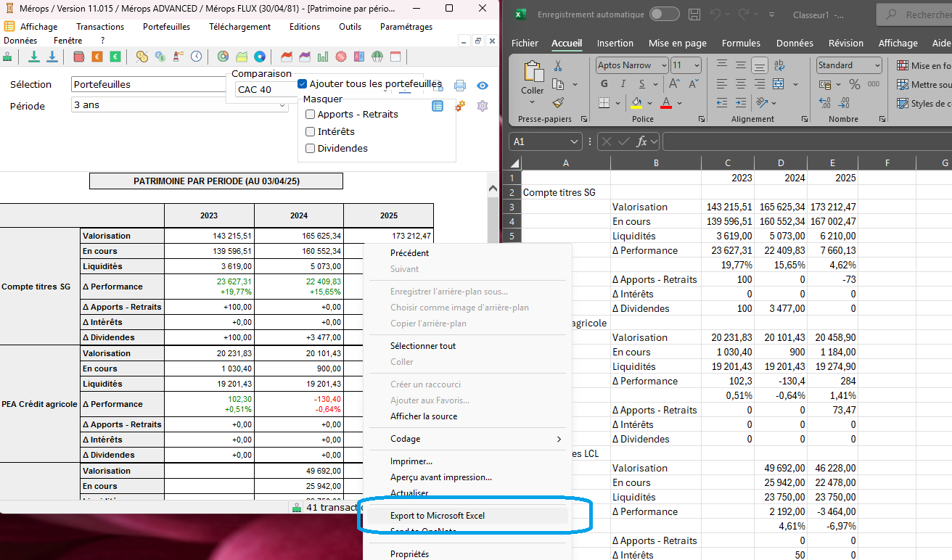The height and width of the screenshot is (560, 952).
Task: Open the Portefeuilles menu in Mérops
Action: (166, 27)
